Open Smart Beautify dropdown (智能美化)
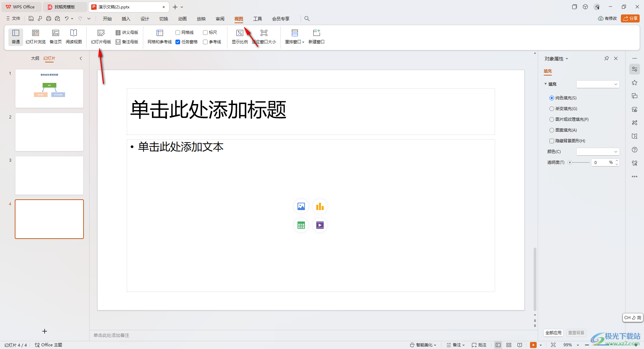Viewport: 644px width, 349px height. (423, 345)
